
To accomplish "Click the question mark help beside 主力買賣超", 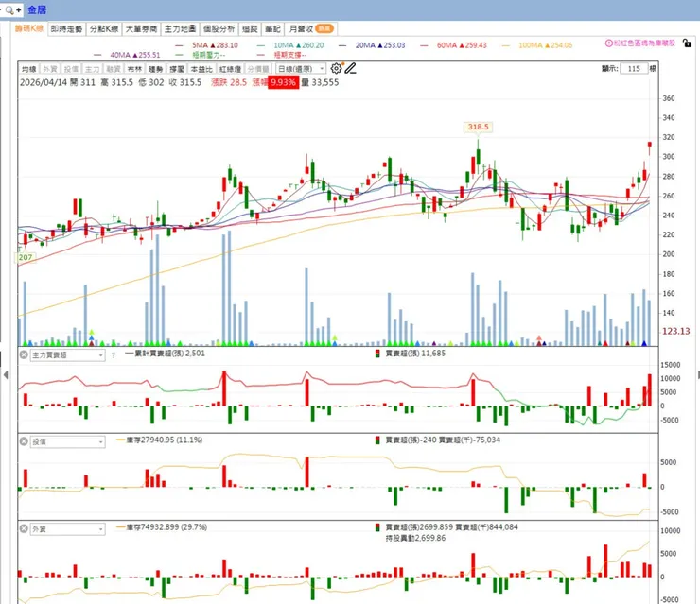I will coord(114,355).
